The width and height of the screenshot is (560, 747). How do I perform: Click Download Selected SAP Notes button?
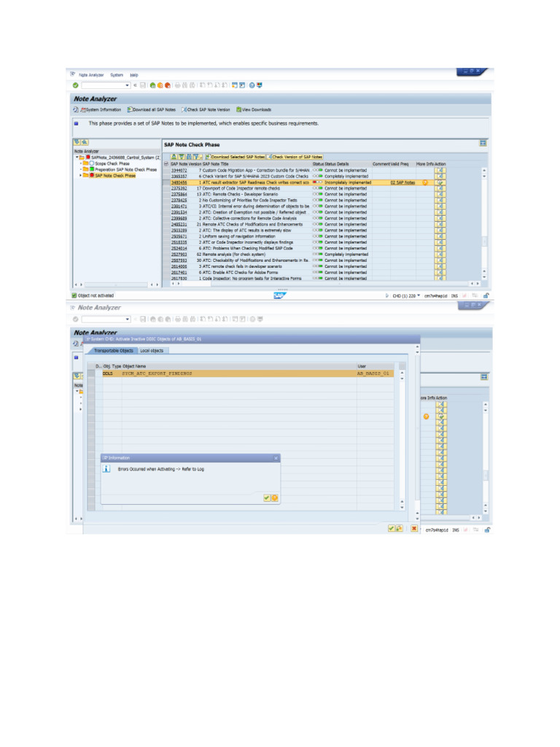point(236,157)
